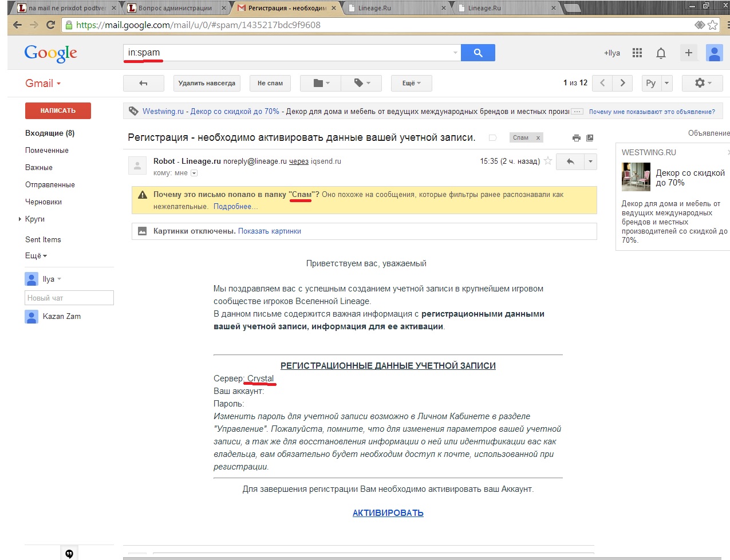This screenshot has height=560, width=730.
Task: Show the newer message with the left chevron
Action: click(602, 83)
